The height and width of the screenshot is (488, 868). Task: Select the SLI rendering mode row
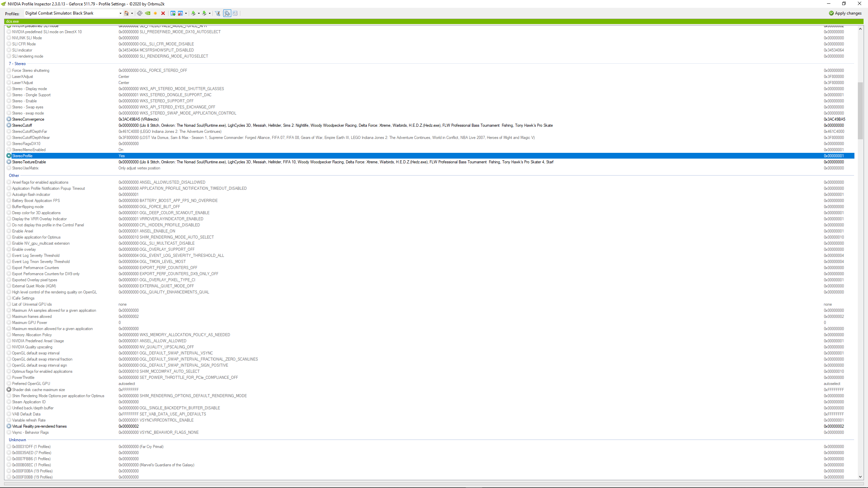click(x=430, y=56)
